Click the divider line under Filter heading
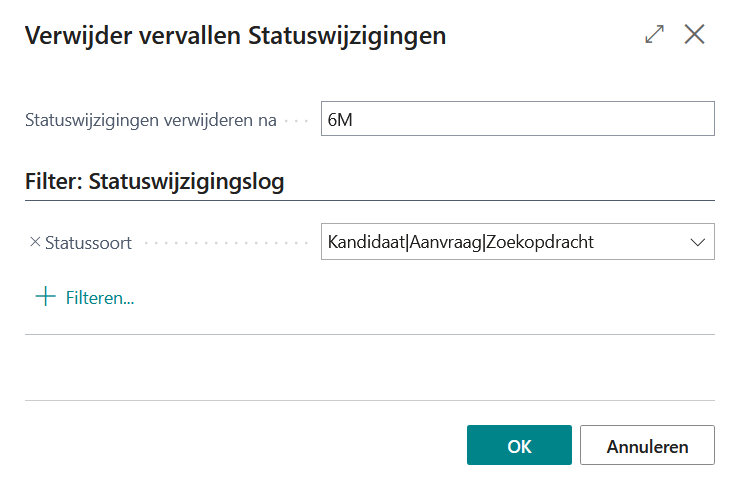This screenshot has width=736, height=486. pos(369,201)
